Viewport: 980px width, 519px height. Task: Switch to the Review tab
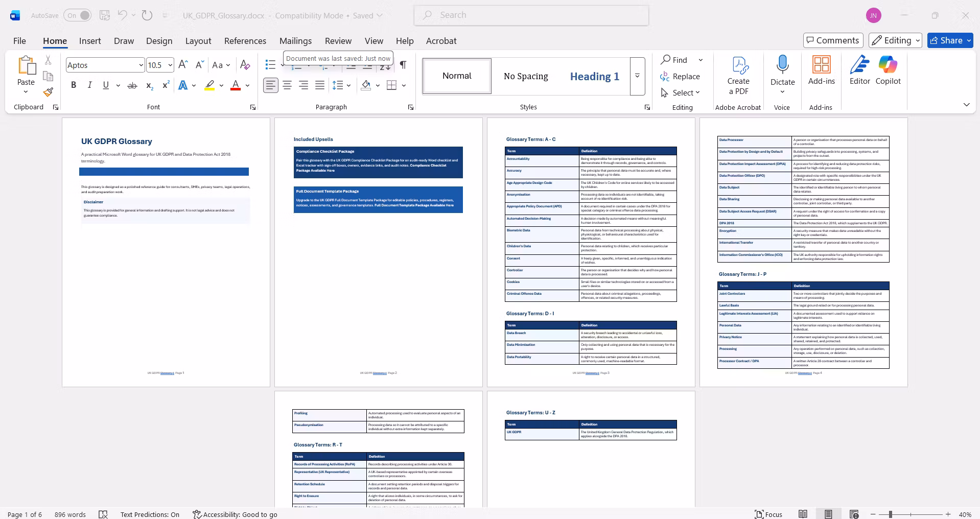point(338,41)
